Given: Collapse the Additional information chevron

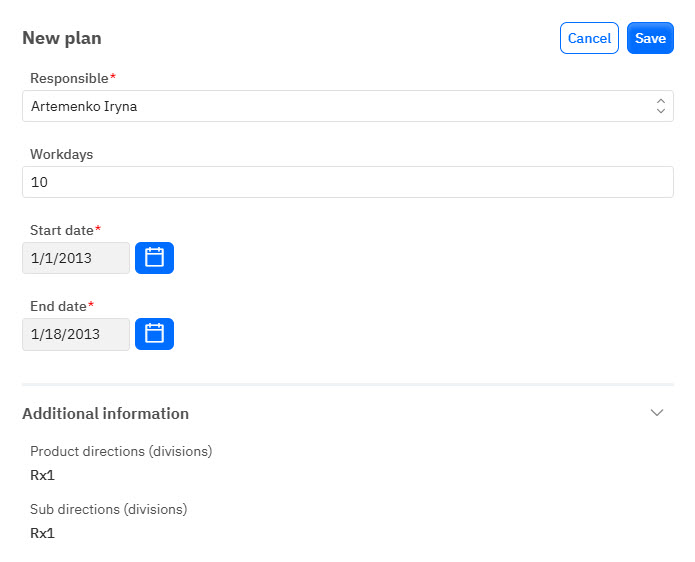Looking at the screenshot, I should point(657,413).
